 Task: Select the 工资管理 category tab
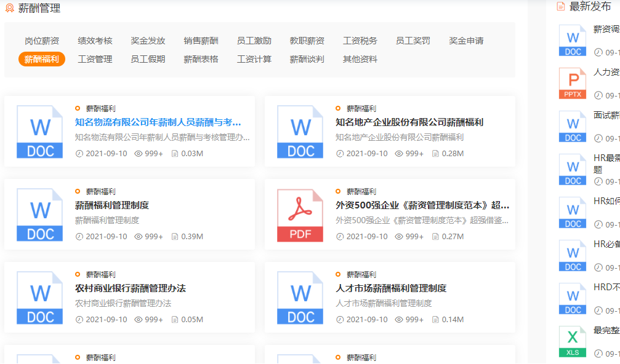95,59
